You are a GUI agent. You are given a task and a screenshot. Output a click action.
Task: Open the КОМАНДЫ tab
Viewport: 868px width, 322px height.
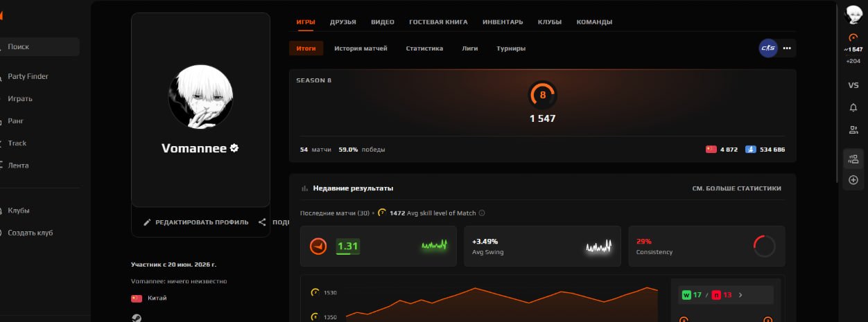[x=594, y=22]
